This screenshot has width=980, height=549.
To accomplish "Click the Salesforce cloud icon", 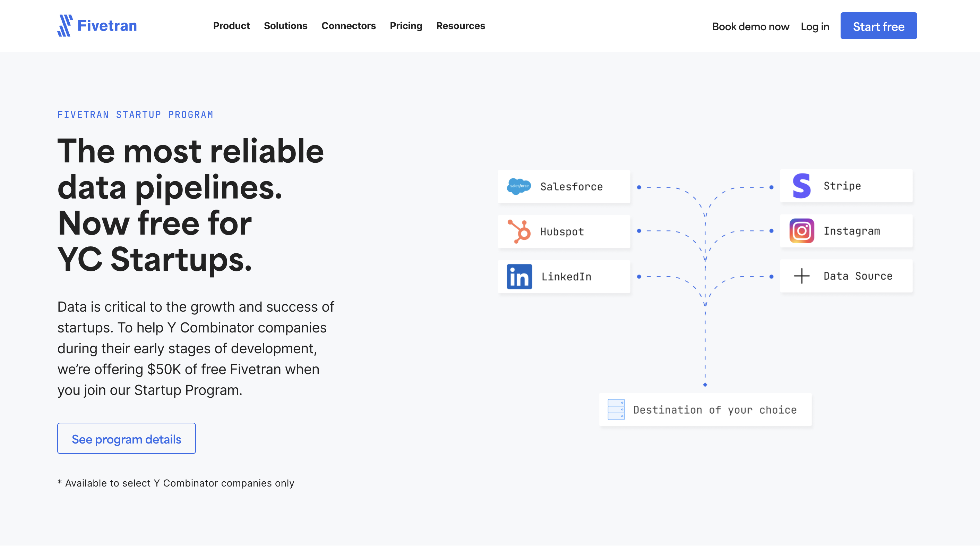I will (519, 186).
